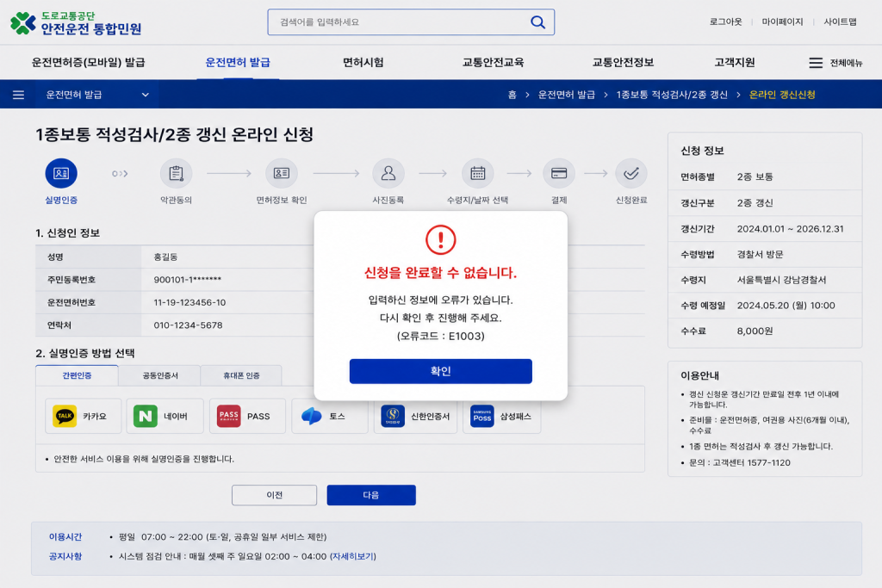
Task: Click the 면허종별 value 2종 보통
Action: pos(755,176)
